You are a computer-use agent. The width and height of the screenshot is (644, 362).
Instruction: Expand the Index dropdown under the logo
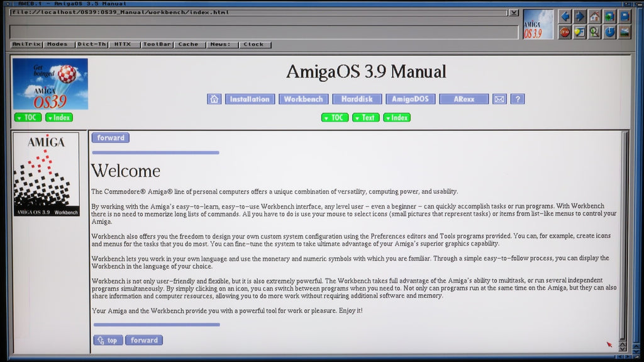coord(58,118)
